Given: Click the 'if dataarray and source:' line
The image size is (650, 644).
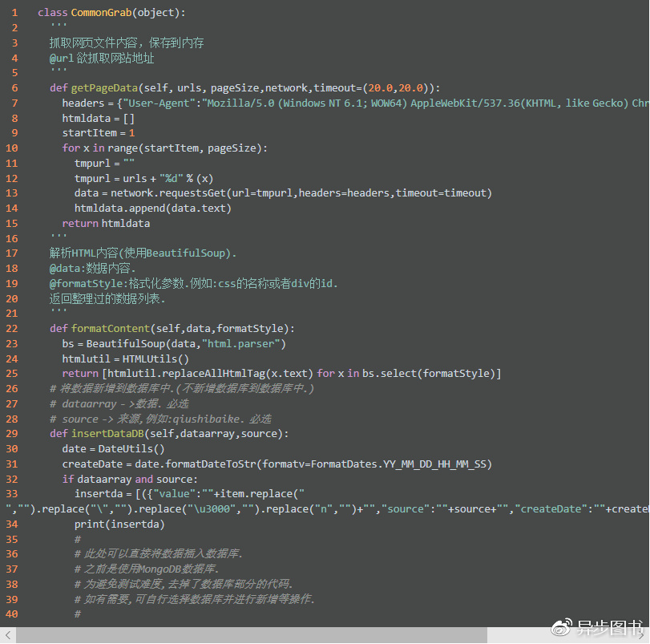Looking at the screenshot, I should tap(130, 480).
